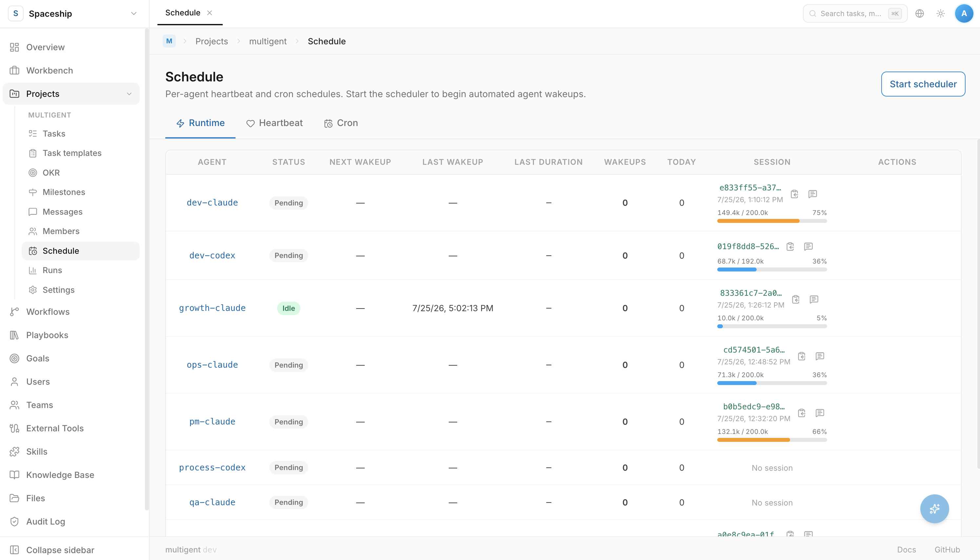Open Settings under Multigent
This screenshot has height=560, width=980.
point(81,290)
